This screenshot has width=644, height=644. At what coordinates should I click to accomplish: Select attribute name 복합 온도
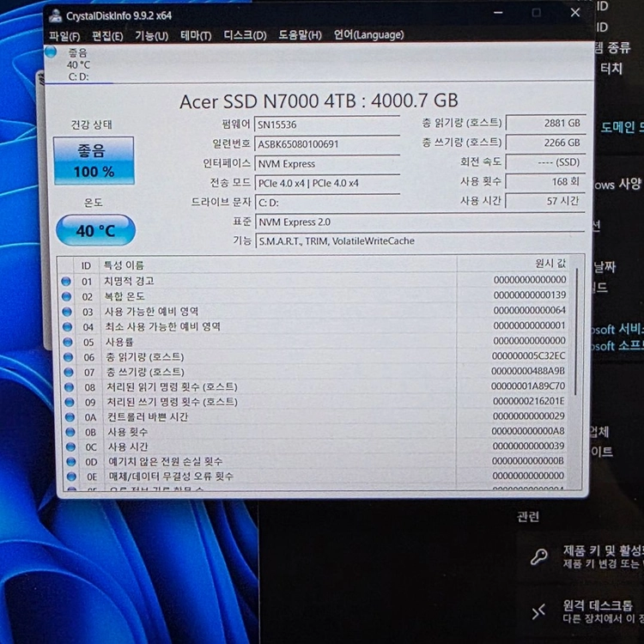click(x=125, y=296)
